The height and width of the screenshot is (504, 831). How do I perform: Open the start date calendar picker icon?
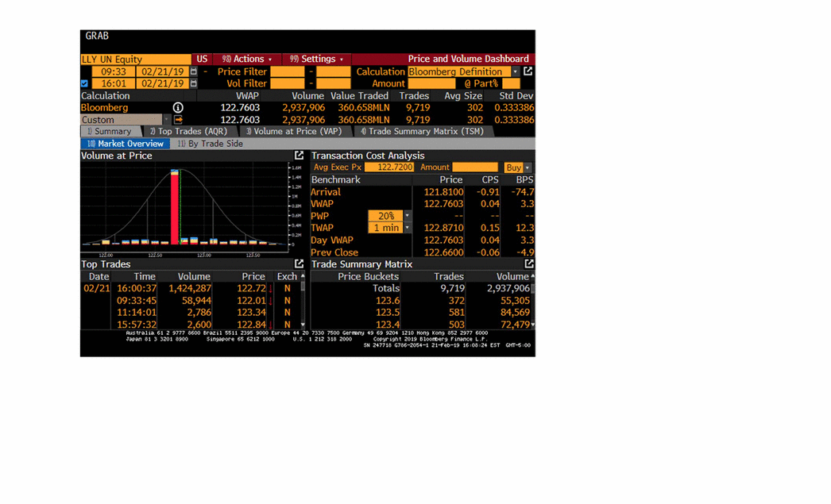click(193, 71)
